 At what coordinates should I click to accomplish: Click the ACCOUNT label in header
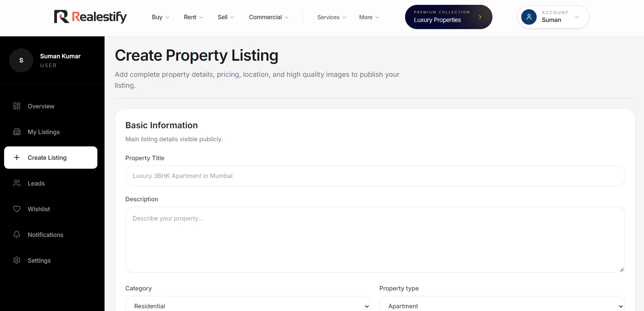coord(555,12)
